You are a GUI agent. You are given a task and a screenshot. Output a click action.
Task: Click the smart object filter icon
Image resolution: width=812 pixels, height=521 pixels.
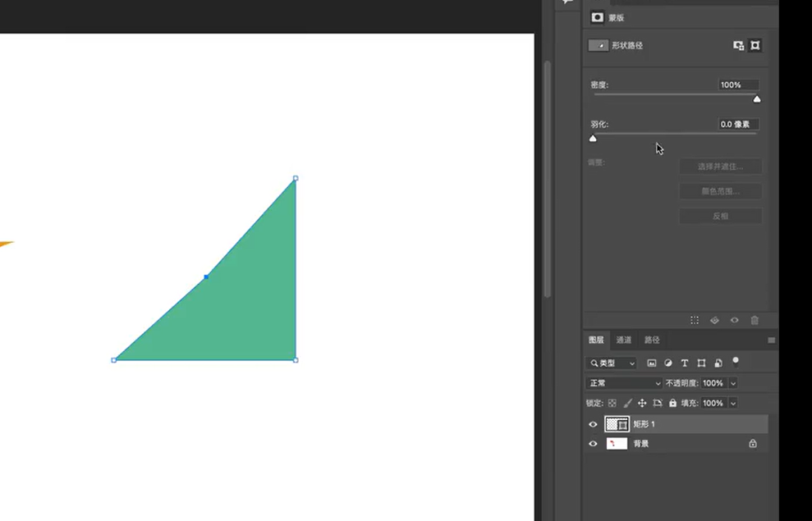coord(718,363)
